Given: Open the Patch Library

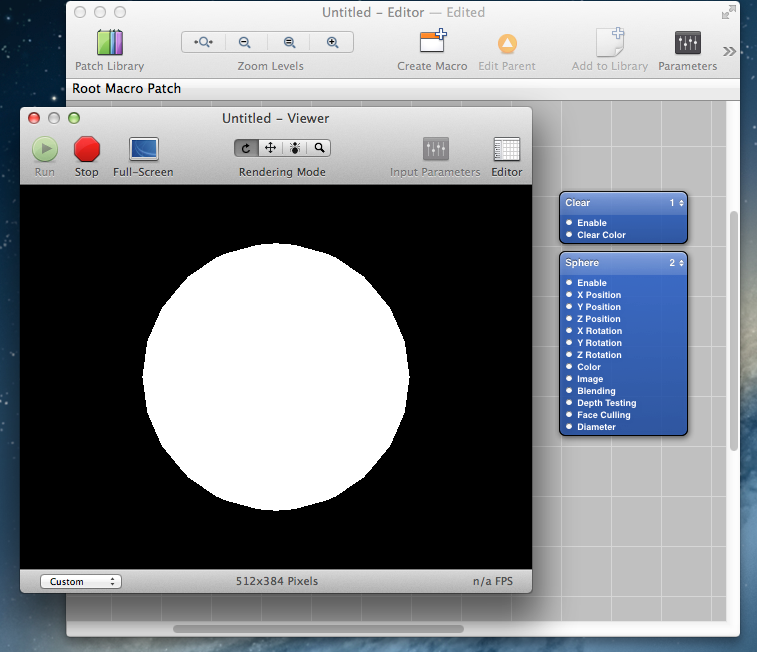Looking at the screenshot, I should [x=110, y=43].
